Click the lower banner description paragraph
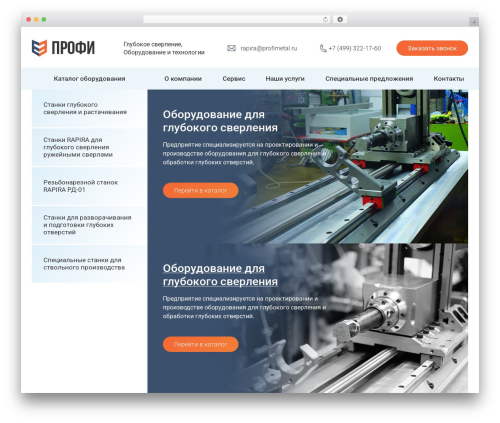The image size is (500, 423). [244, 307]
